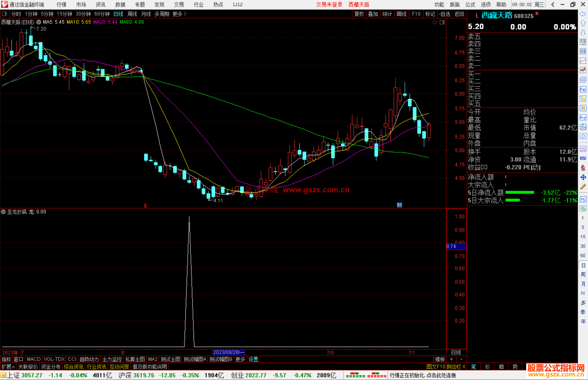This screenshot has width=588, height=380.
Task: Click the F10 sidebar icon
Action: pos(583,89)
